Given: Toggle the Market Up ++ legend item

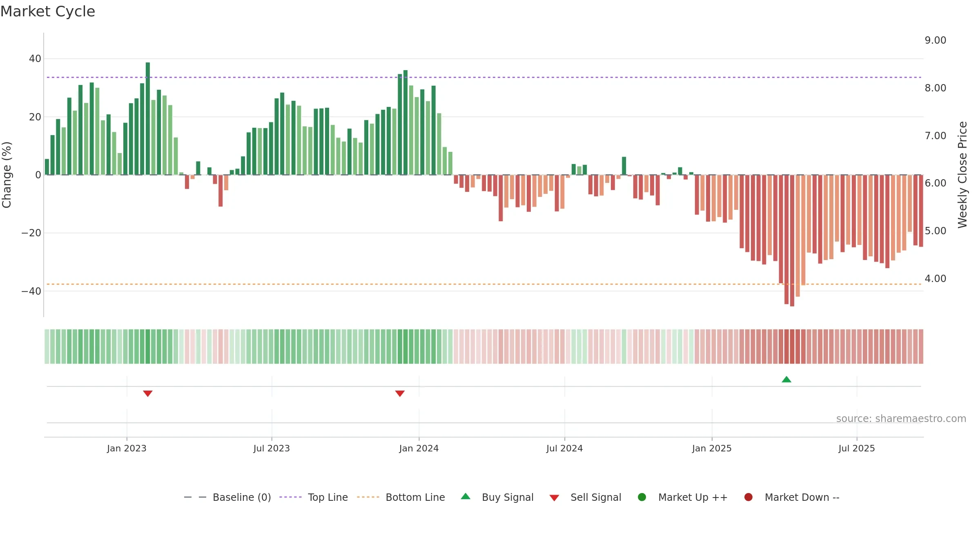Looking at the screenshot, I should [683, 497].
